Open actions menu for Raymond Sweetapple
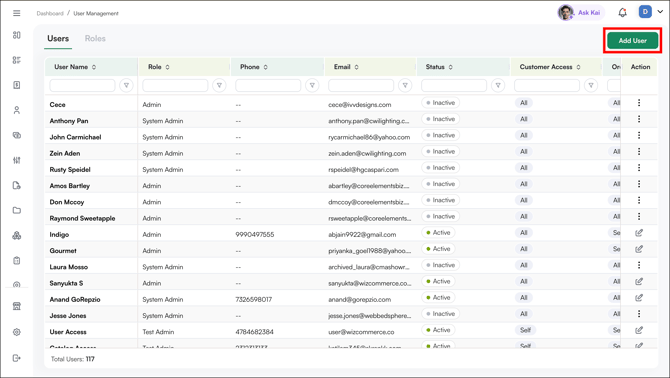Viewport: 670px width, 378px height. tap(639, 217)
